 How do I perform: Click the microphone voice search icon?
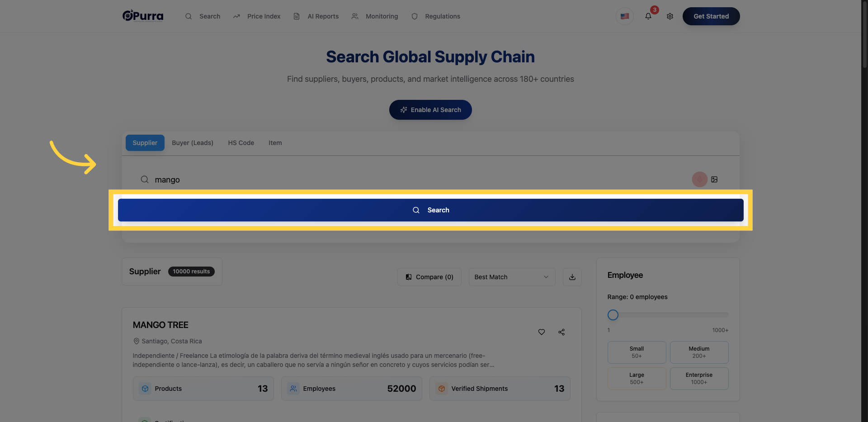coord(699,179)
